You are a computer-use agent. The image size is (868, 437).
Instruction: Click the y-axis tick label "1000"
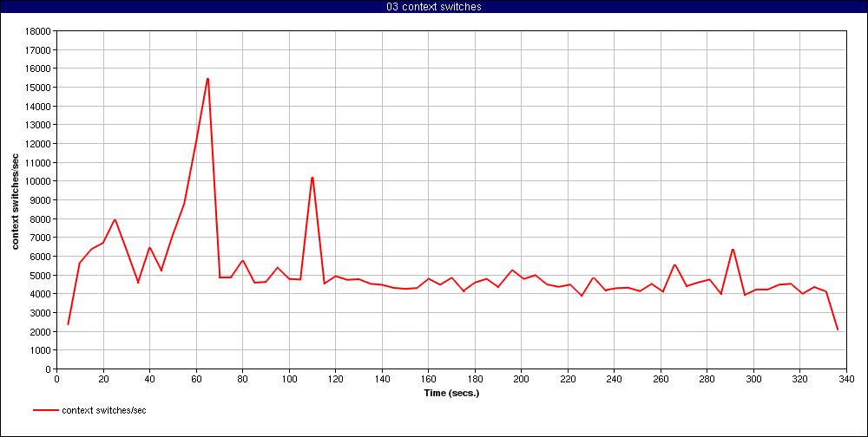(x=41, y=350)
